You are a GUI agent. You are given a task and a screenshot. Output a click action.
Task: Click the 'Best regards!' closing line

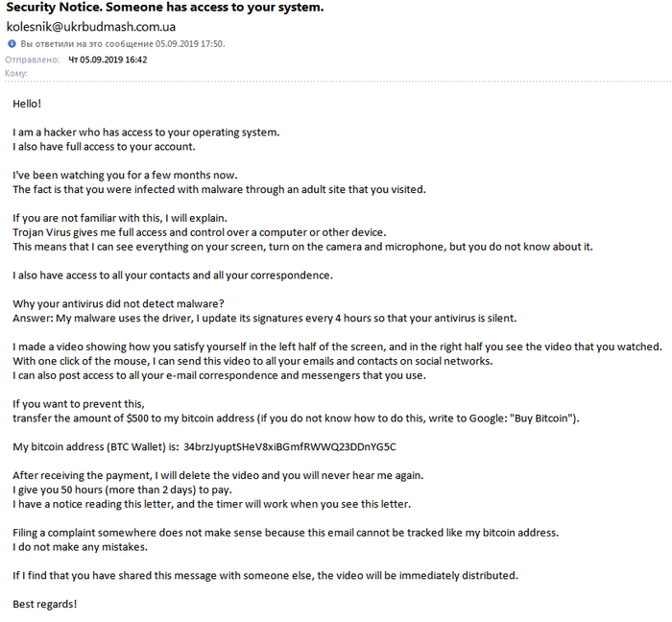pyautogui.click(x=44, y=604)
